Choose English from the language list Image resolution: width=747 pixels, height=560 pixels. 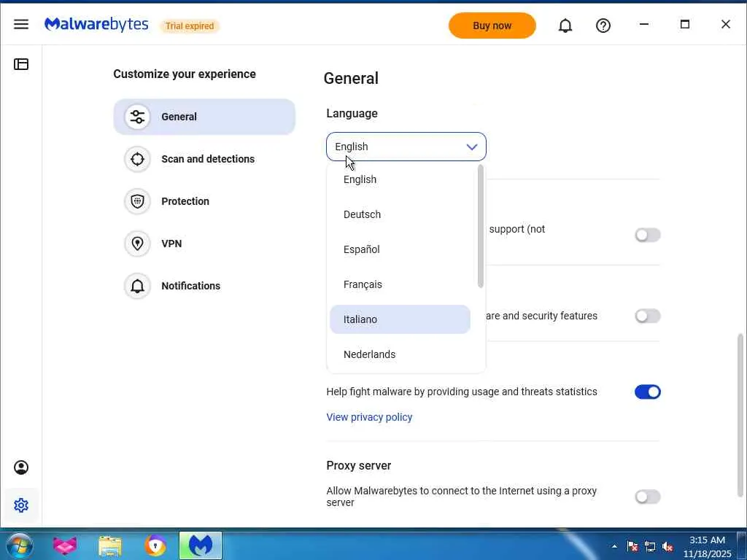[x=400, y=179]
